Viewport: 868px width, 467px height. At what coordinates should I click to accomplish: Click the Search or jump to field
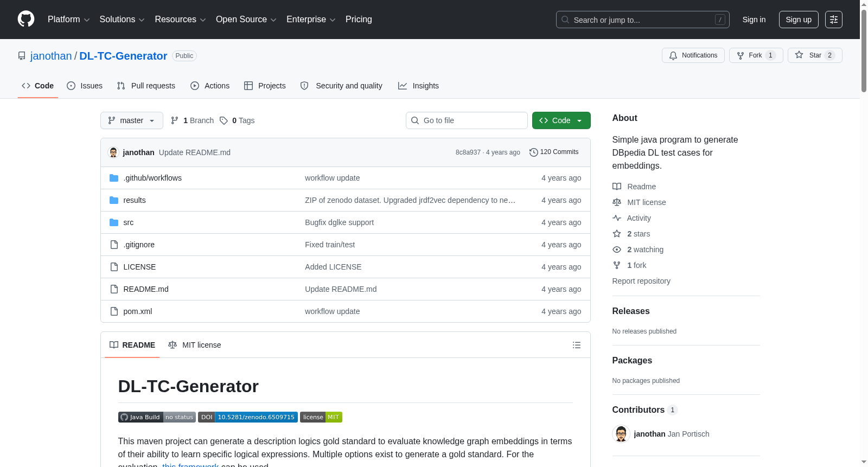(x=643, y=20)
